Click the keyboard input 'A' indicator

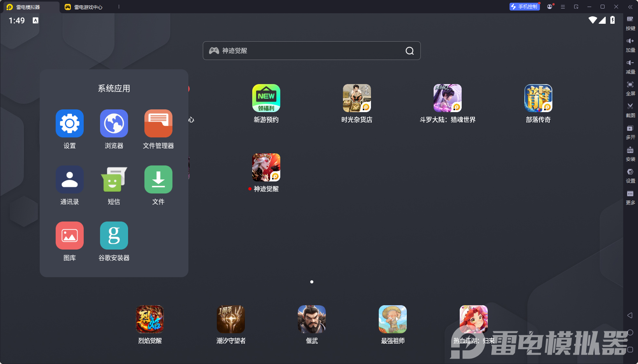point(35,21)
